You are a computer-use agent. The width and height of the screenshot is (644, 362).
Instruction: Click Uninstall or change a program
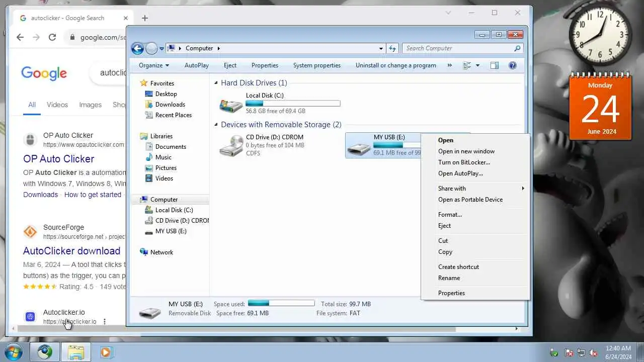[396, 65]
